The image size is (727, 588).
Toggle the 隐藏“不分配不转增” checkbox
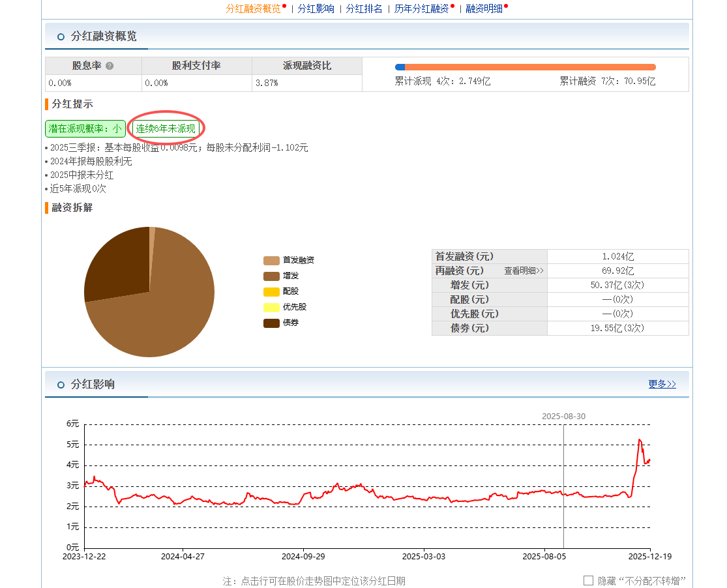point(588,581)
